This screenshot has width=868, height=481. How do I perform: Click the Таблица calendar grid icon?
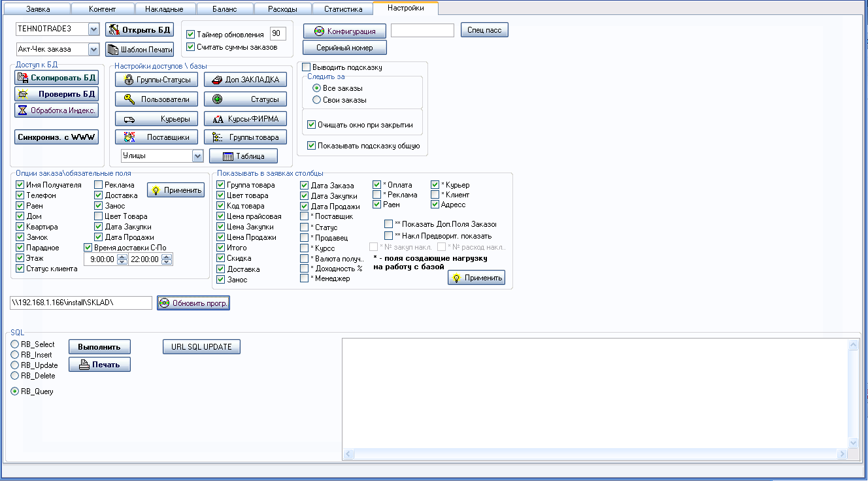(228, 156)
